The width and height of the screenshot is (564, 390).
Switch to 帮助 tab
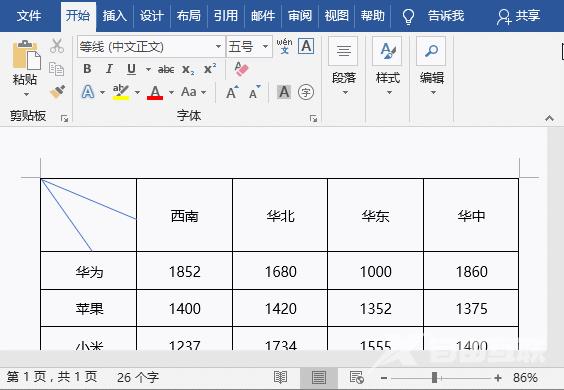373,16
